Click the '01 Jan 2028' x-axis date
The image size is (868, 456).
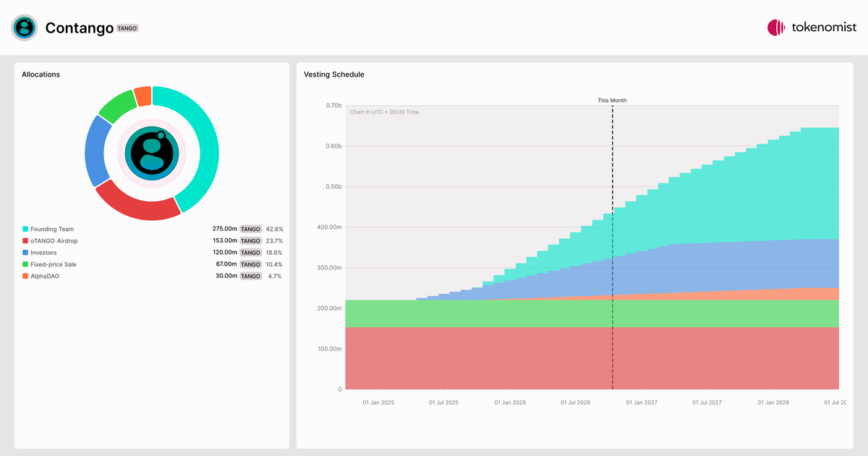[773, 402]
